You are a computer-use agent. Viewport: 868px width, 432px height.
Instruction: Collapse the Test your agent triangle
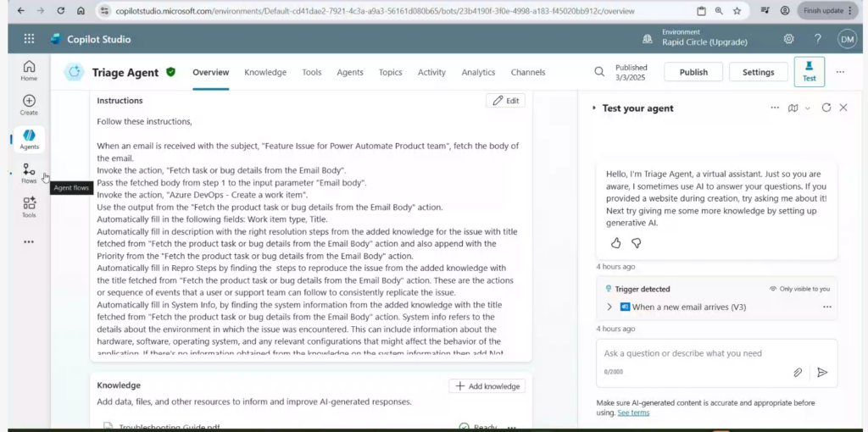[594, 108]
